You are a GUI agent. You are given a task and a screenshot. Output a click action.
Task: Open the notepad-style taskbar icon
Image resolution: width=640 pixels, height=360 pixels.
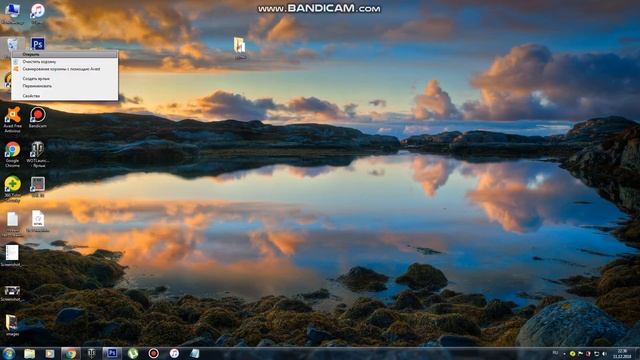point(195,353)
